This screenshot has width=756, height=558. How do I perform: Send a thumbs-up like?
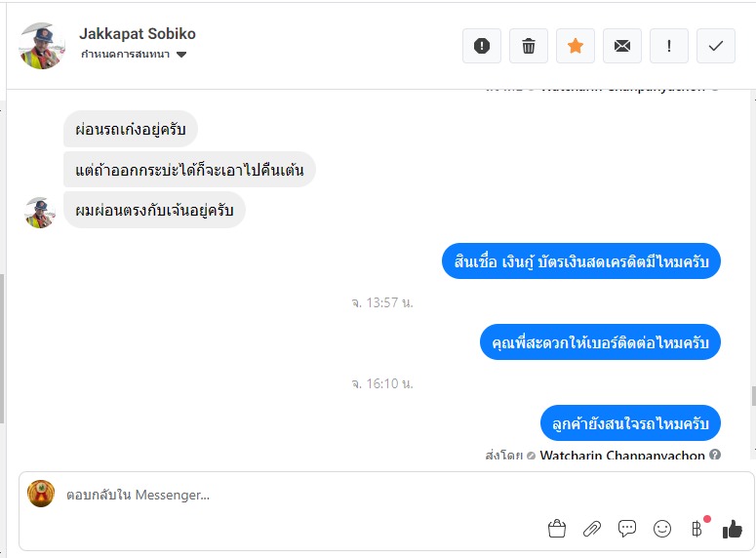coord(732,529)
